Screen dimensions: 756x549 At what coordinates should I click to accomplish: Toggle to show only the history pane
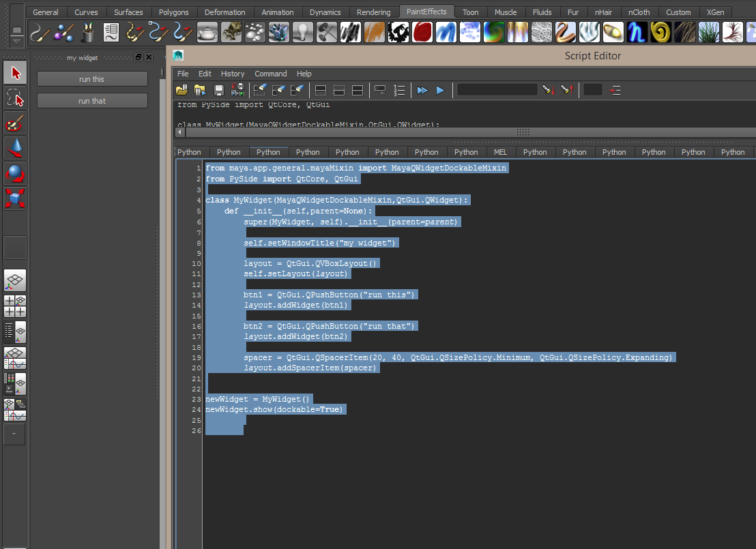[x=321, y=89]
